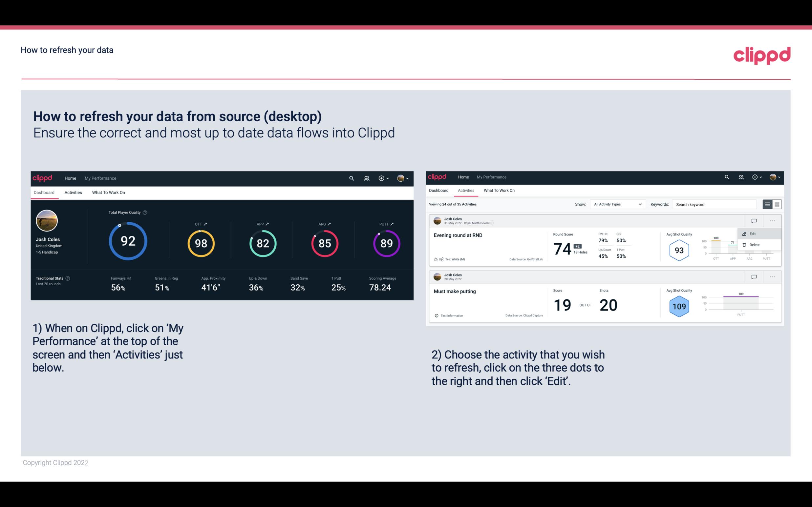
Task: Click the chat bubble icon on activity row
Action: (754, 221)
